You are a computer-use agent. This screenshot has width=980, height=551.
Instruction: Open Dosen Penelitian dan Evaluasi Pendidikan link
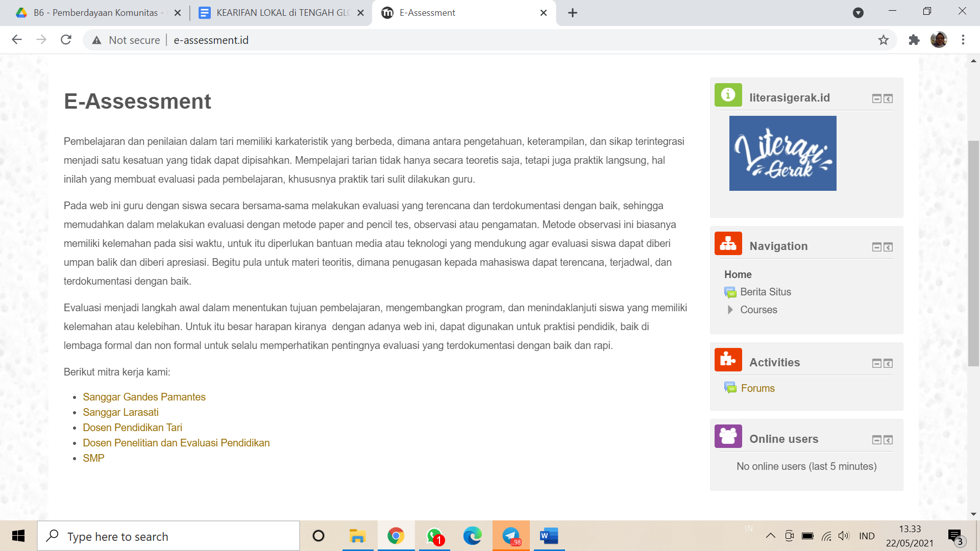(176, 443)
